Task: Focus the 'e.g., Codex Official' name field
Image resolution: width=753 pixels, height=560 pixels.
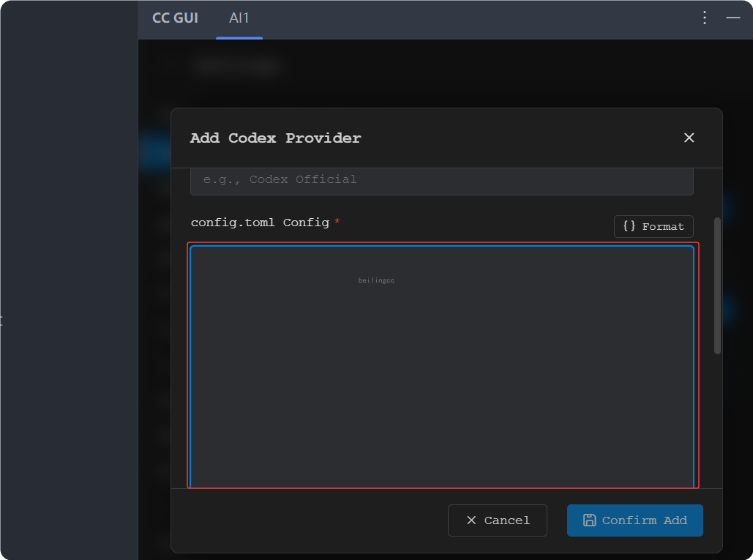Action: tap(441, 181)
